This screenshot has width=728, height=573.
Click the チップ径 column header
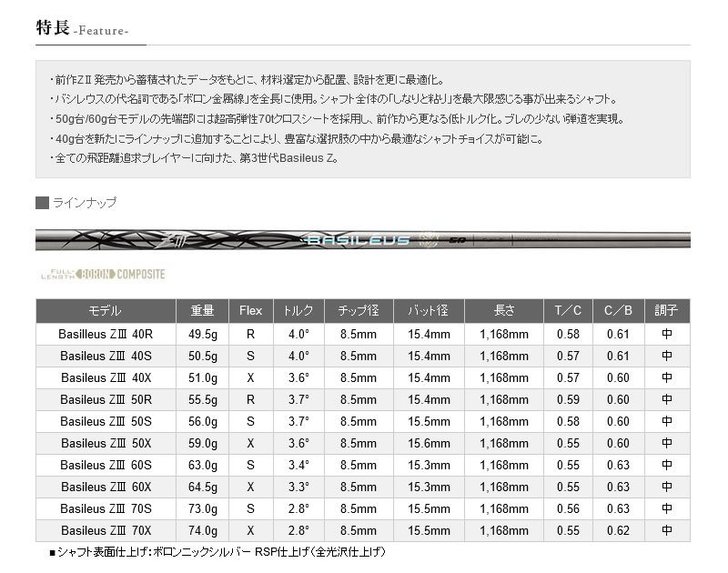point(359,311)
